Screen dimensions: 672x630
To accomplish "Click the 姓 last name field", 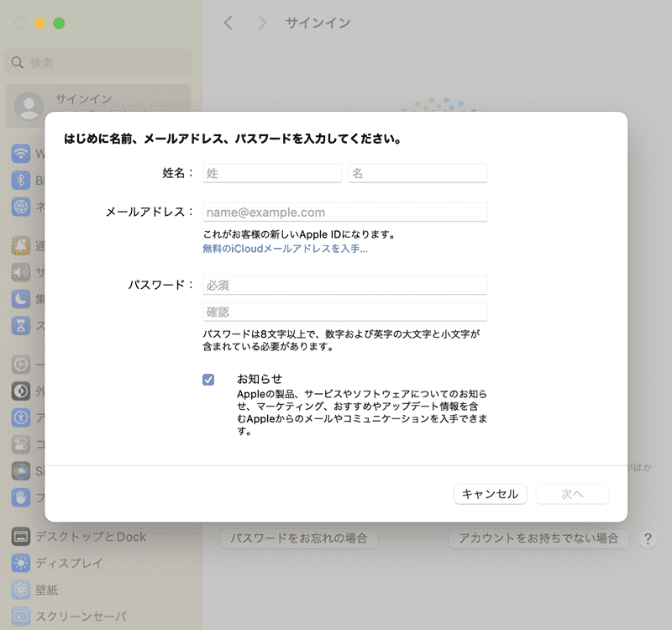I will coord(272,173).
